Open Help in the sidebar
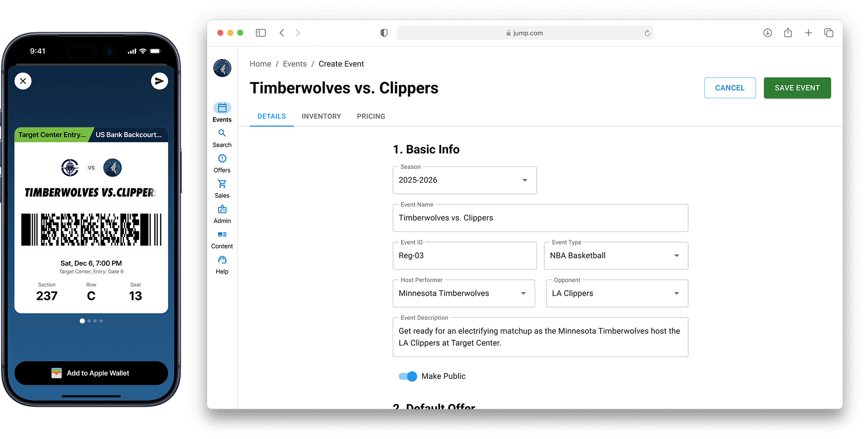This screenshot has width=868, height=439. click(222, 265)
